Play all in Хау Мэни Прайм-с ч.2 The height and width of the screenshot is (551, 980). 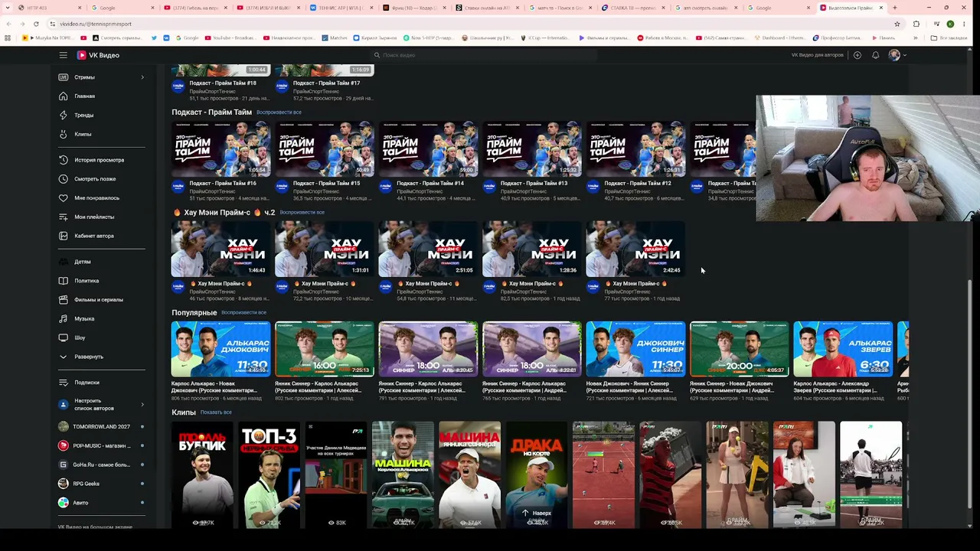click(302, 212)
